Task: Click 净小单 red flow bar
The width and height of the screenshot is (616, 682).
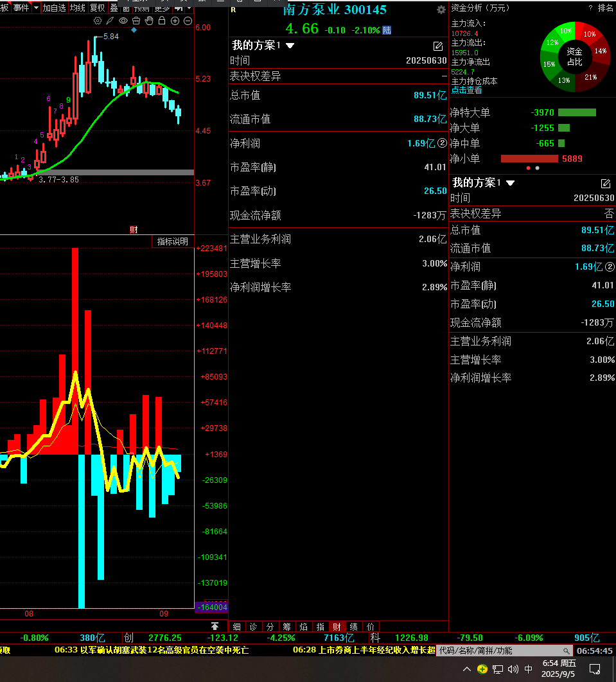Action: coord(529,159)
